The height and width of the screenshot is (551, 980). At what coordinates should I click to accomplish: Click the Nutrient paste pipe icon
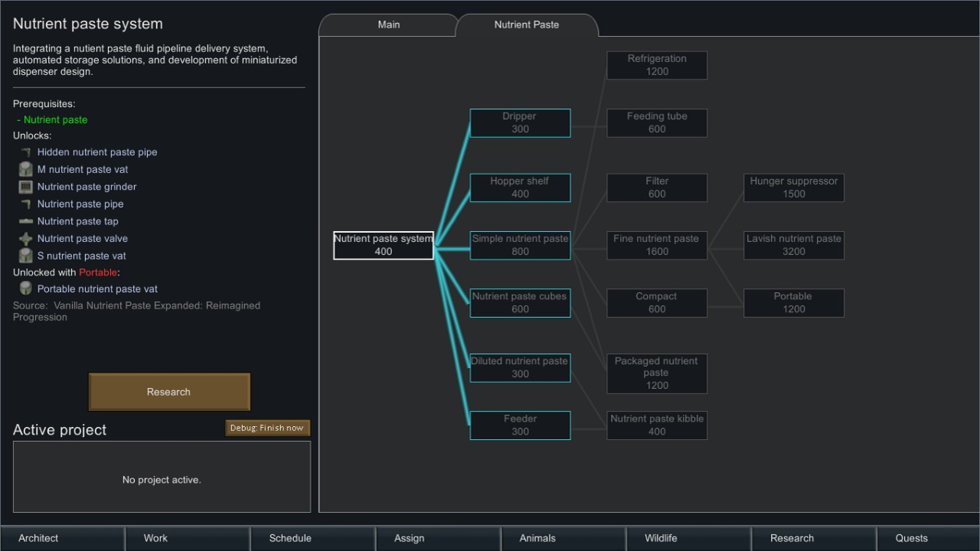pyautogui.click(x=26, y=204)
